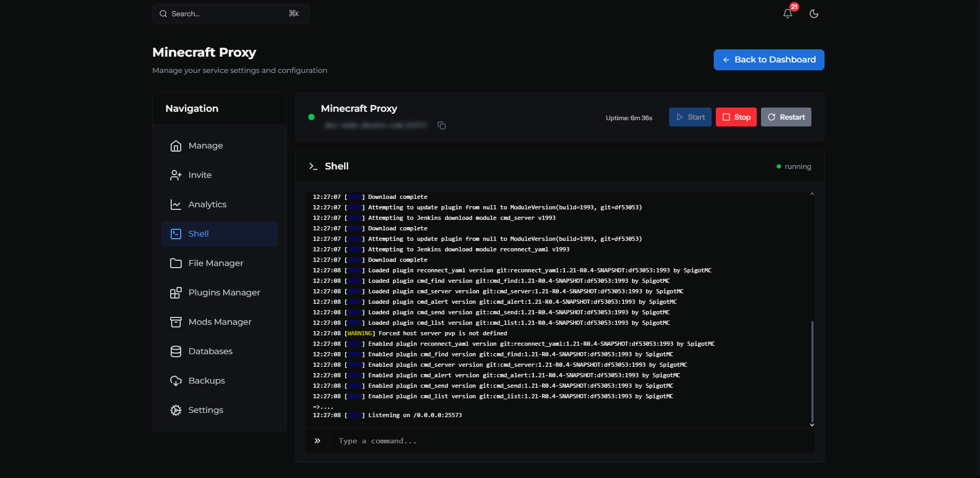Image resolution: width=980 pixels, height=478 pixels.
Task: Copy the server address with copy icon
Action: 442,125
